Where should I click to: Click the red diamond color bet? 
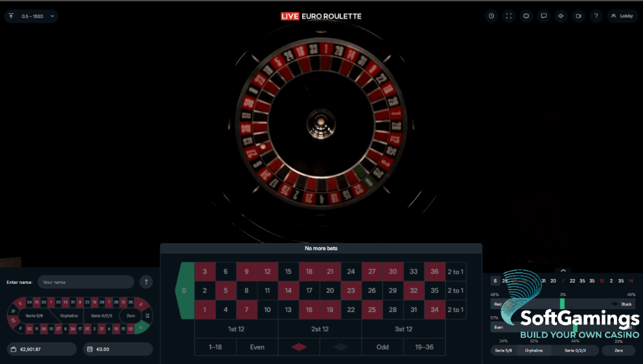click(x=299, y=347)
